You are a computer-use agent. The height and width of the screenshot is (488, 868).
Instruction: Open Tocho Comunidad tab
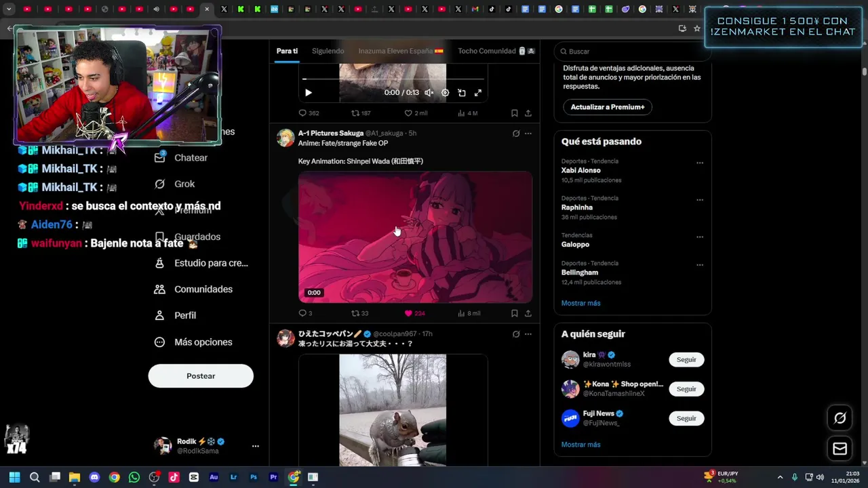point(496,51)
